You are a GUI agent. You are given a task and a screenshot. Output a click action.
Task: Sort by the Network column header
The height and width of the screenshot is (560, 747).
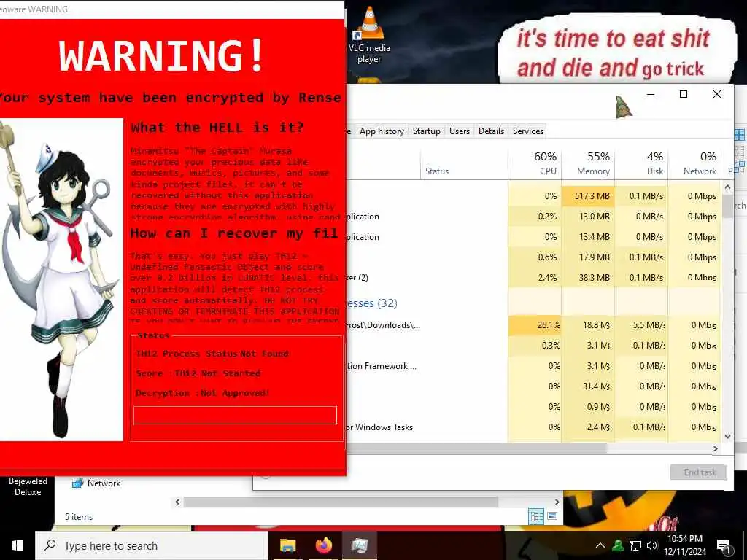695,163
